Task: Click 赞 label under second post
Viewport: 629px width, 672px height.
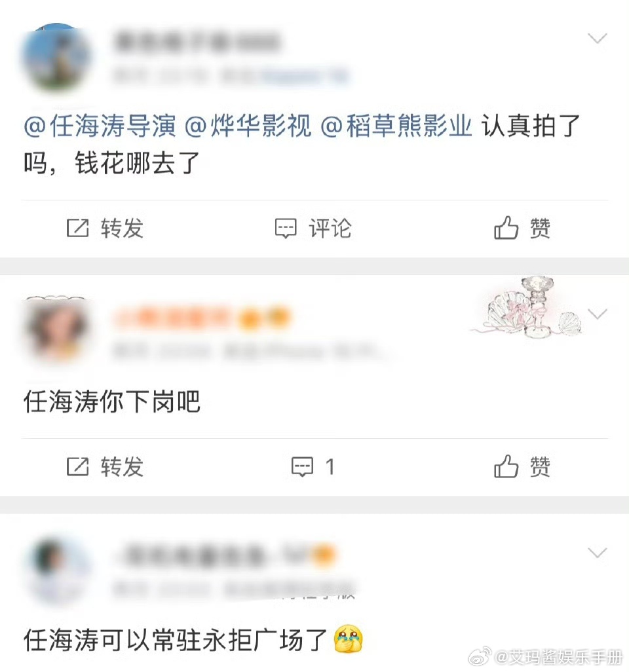Action: click(541, 466)
